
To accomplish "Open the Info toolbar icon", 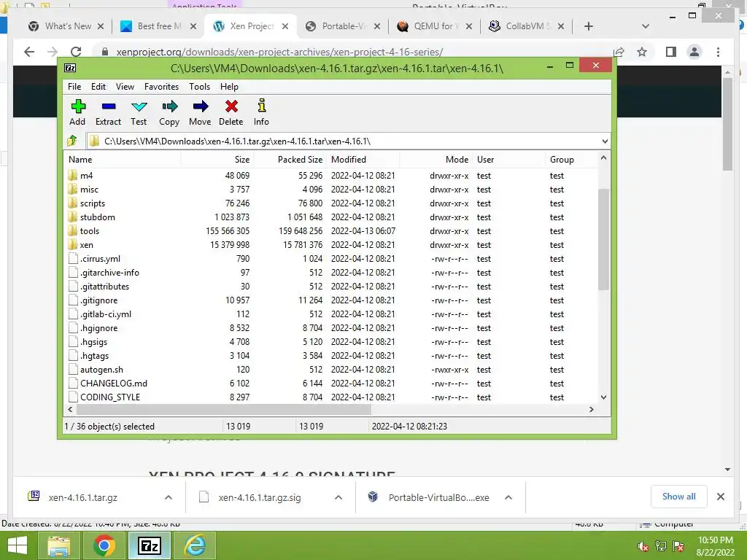I will (x=262, y=106).
